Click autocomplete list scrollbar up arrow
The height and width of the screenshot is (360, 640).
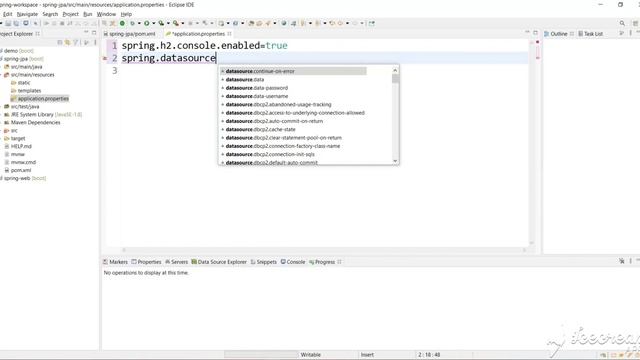[395, 70]
